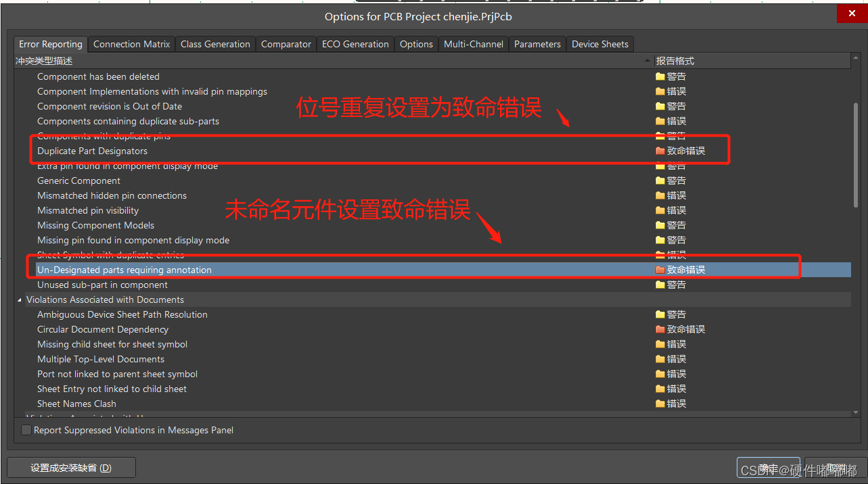Click the folder icon for Missing Component Models

pyautogui.click(x=660, y=225)
